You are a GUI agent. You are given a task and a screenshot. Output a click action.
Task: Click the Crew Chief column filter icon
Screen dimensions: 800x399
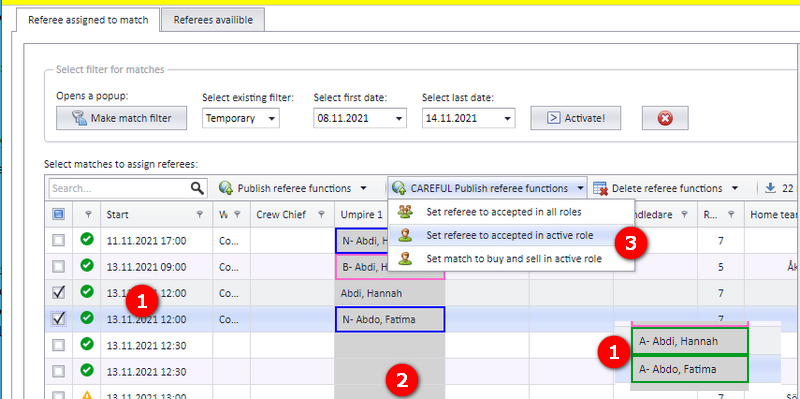click(x=321, y=215)
